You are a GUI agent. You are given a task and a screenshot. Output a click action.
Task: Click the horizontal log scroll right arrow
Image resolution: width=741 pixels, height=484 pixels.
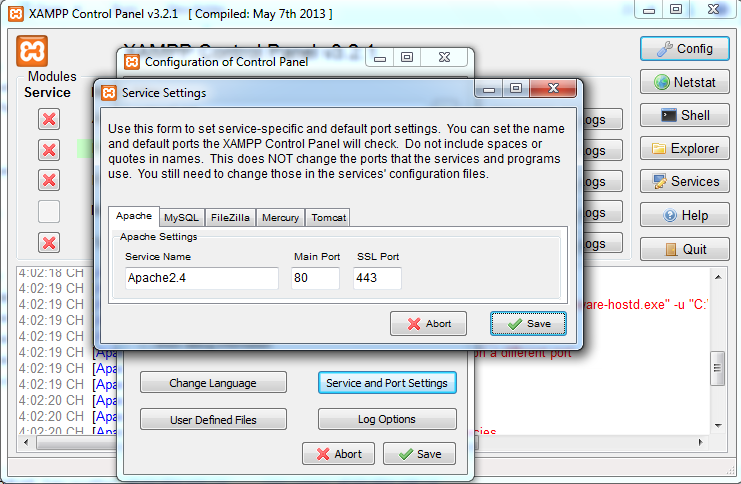[x=700, y=442]
